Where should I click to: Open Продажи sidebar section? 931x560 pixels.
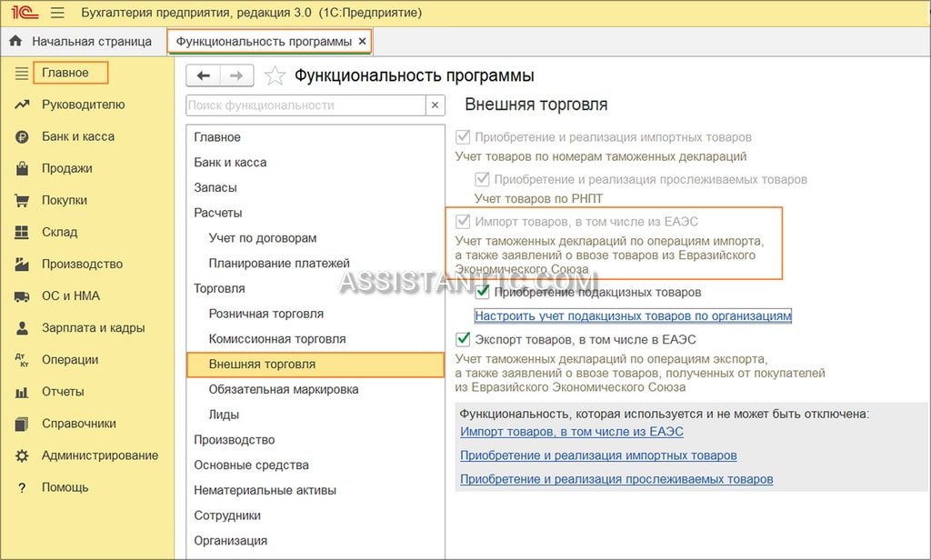coord(66,168)
